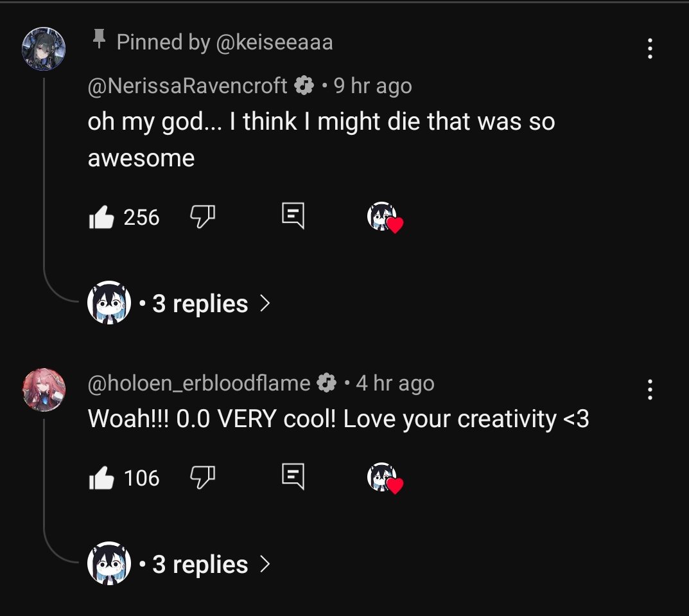This screenshot has height=616, width=689.
Task: Reply to the holoen_erbloodflame comment
Action: [x=293, y=478]
